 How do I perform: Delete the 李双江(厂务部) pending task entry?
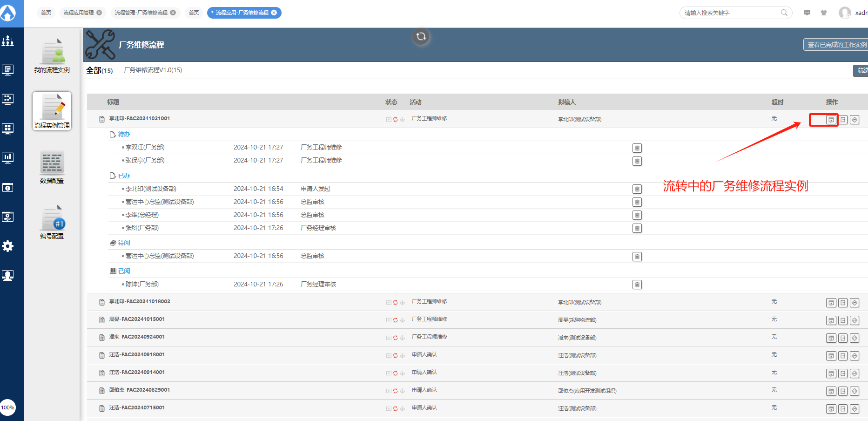(x=637, y=148)
